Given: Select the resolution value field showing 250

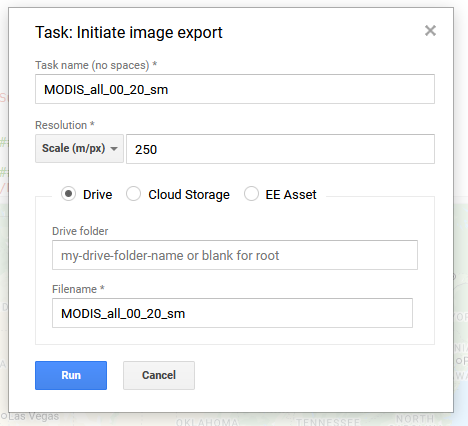Looking at the screenshot, I should (280, 149).
